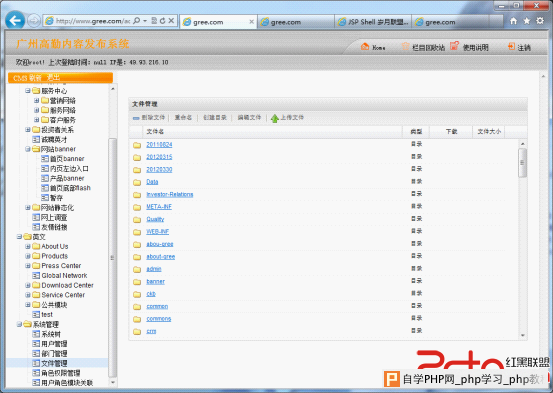The image size is (553, 393).
Task: Click the browser back arrow button
Action: click(x=15, y=20)
